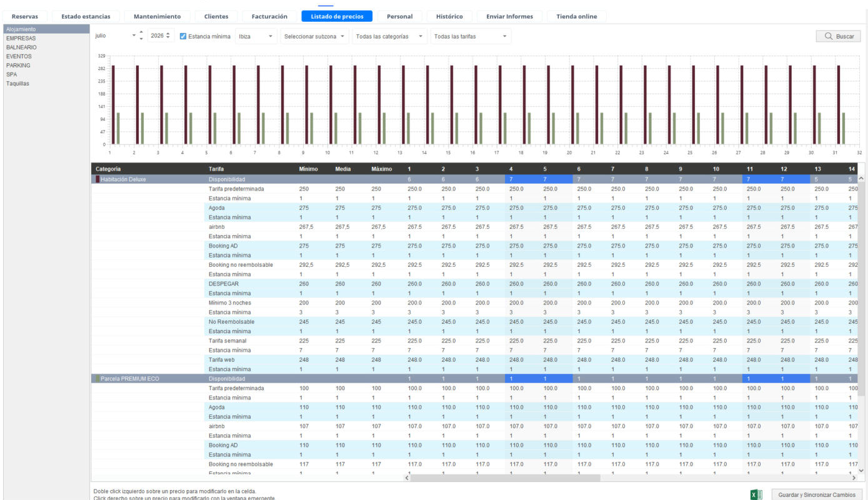This screenshot has height=500, width=868.
Task: Select Parcela PREMIUM ECO green color square
Action: click(x=97, y=379)
